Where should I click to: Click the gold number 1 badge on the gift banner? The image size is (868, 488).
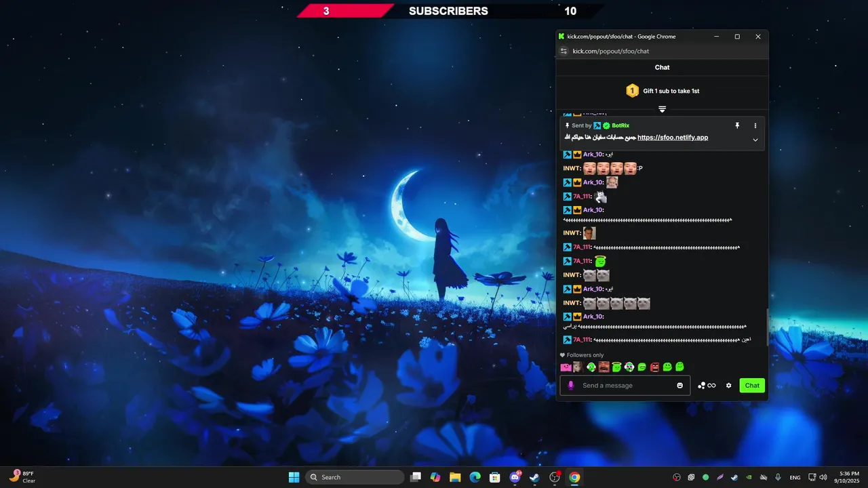632,91
